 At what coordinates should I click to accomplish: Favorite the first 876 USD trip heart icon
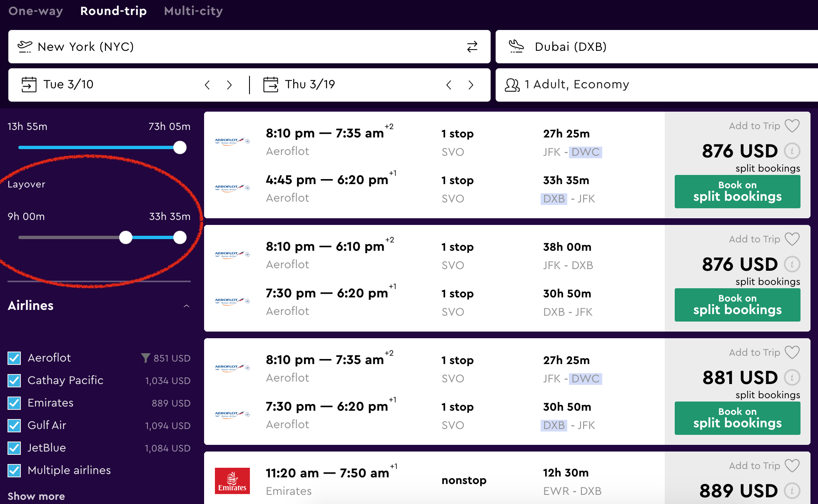pyautogui.click(x=792, y=126)
